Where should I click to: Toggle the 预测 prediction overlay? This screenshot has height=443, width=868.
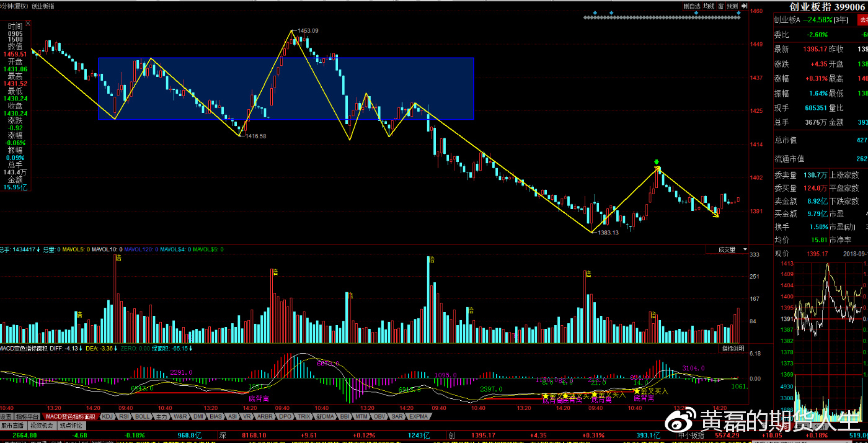coord(733,6)
